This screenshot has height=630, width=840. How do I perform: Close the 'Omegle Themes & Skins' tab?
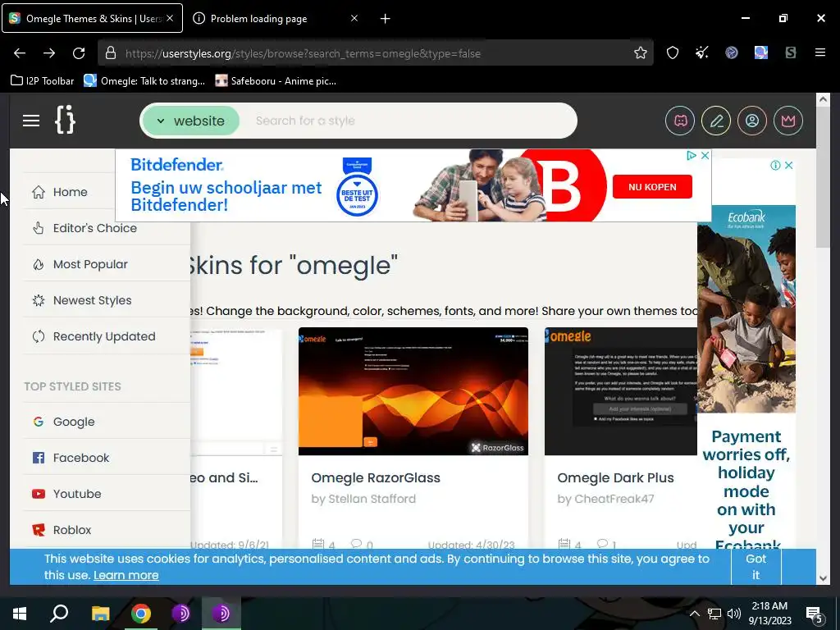pos(170,18)
